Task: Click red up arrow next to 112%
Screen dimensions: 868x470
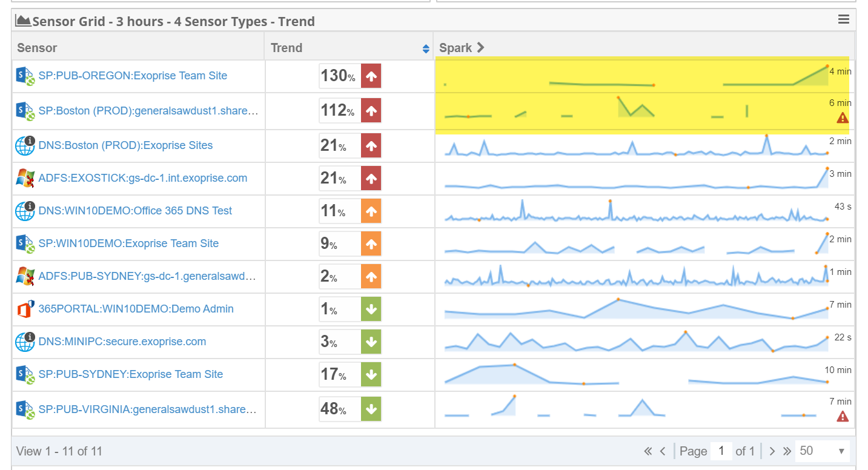Action: [371, 111]
